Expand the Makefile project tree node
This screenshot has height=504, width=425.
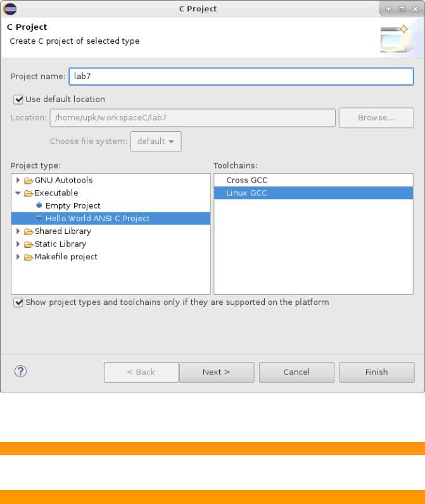18,257
